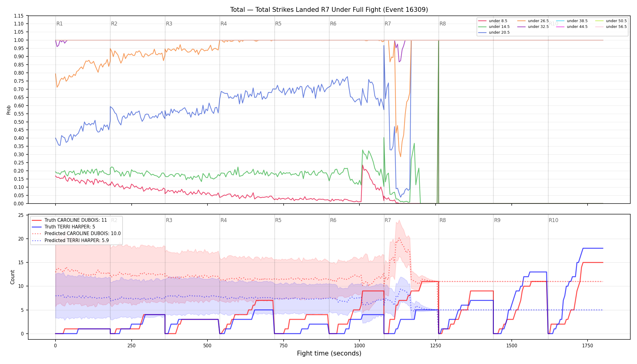637x364 pixels.
Task: Click the R6 round marker in top chart
Action: pyautogui.click(x=333, y=24)
